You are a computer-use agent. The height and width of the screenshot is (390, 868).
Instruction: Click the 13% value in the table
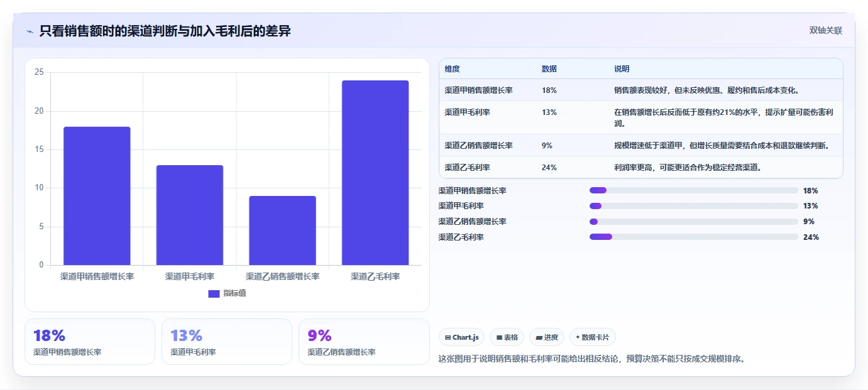(549, 112)
